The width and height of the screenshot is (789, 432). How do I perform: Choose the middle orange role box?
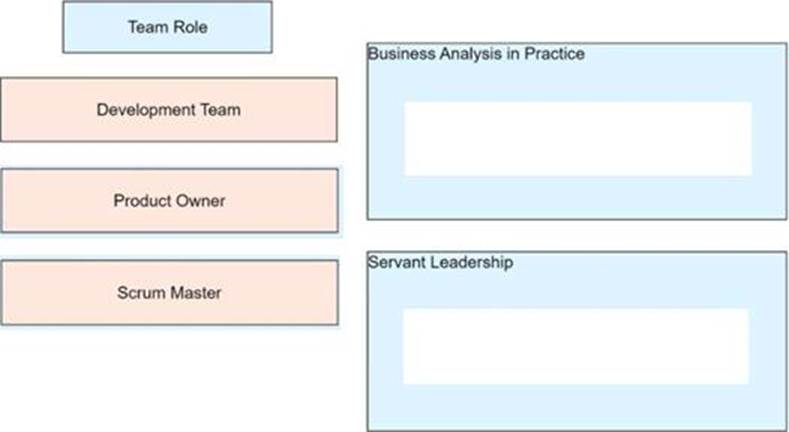point(169,201)
